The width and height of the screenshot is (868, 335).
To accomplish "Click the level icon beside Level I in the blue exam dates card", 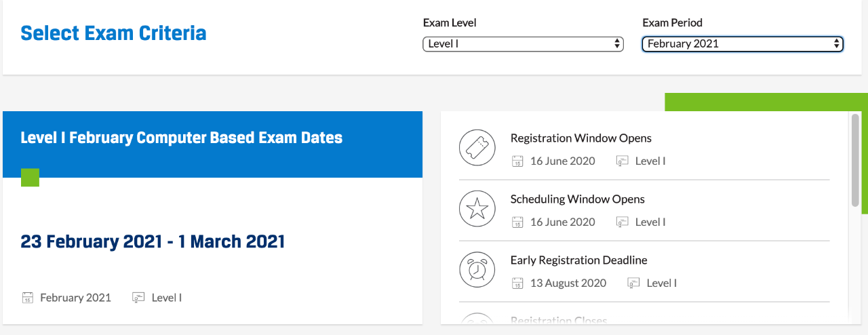I will pyautogui.click(x=139, y=298).
